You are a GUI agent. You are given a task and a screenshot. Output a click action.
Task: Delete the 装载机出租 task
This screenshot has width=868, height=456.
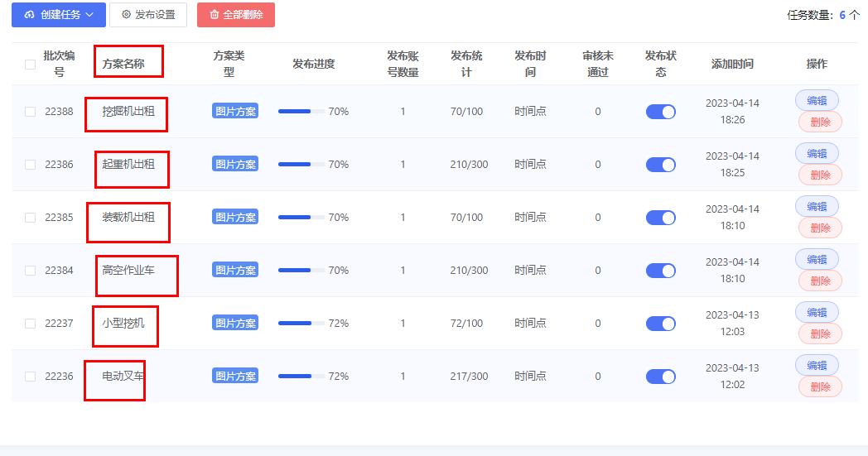[x=820, y=228]
